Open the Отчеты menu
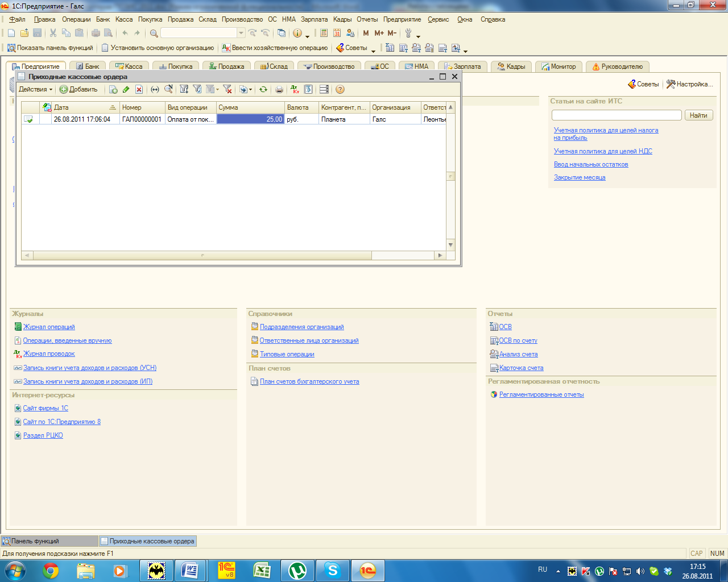Viewport: 728px width, 582px height. pyautogui.click(x=367, y=19)
